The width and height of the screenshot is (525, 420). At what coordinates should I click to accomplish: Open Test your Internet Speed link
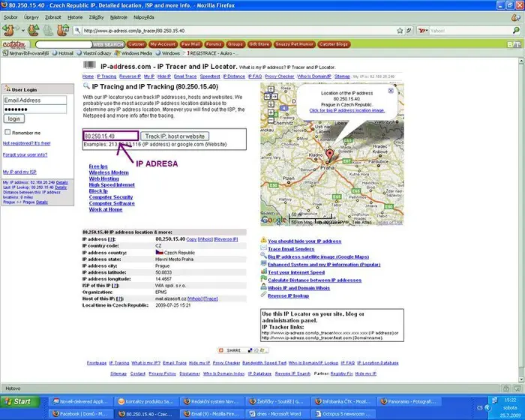296,272
